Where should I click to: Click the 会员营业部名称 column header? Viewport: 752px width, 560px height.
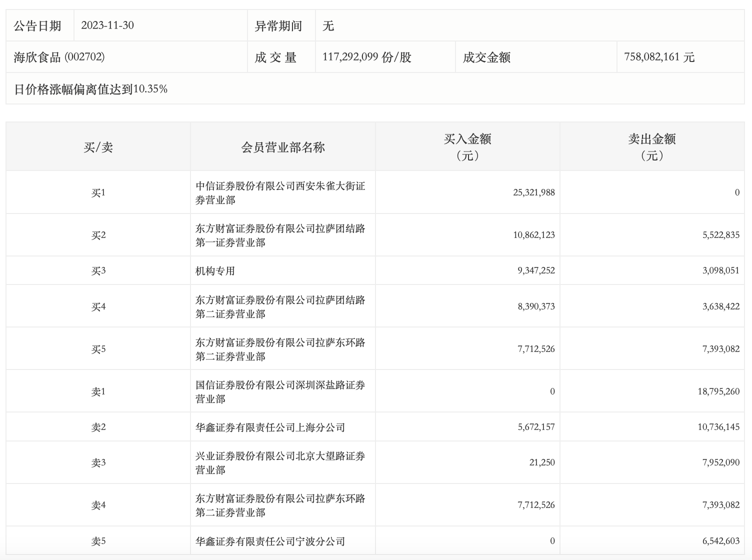click(x=282, y=147)
